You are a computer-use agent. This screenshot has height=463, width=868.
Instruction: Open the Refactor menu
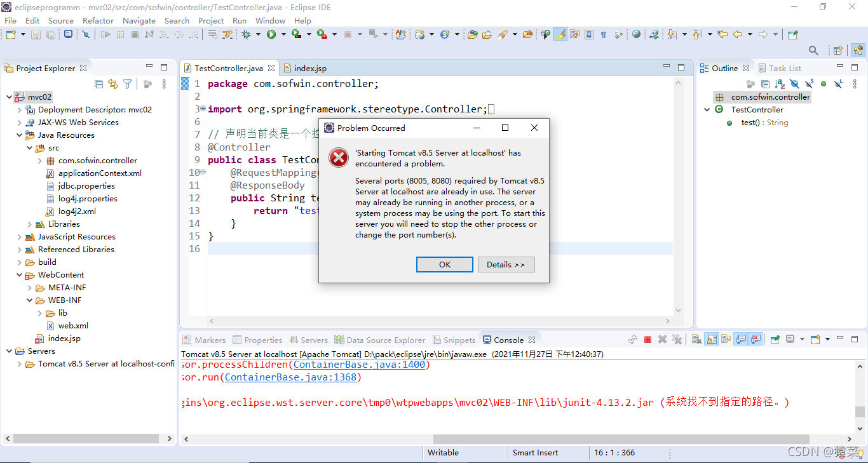[98, 20]
